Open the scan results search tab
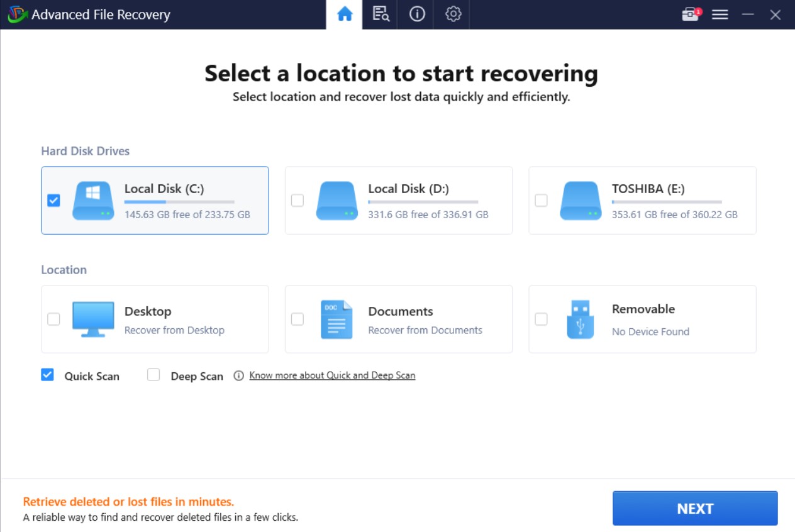This screenshot has width=795, height=532. coord(381,14)
